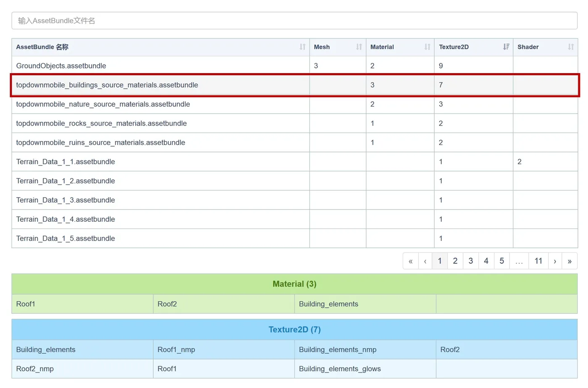Jump to last page with double arrow

[570, 261]
